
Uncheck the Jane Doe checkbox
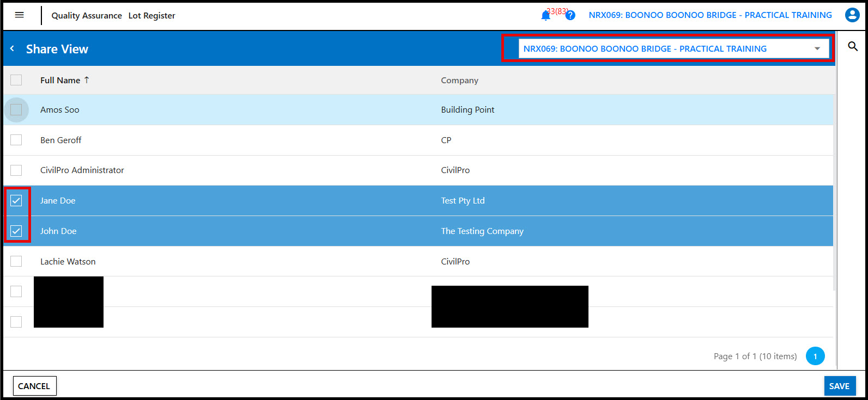tap(16, 201)
